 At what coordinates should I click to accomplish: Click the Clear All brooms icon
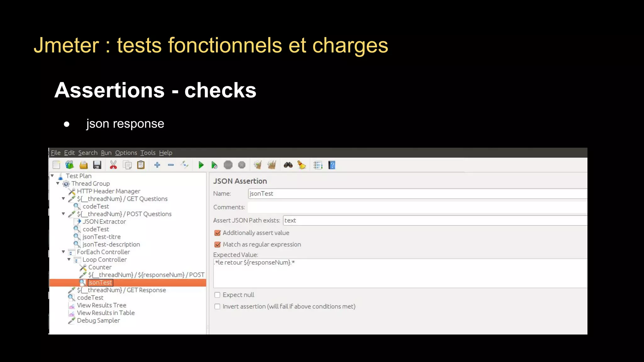pos(272,165)
